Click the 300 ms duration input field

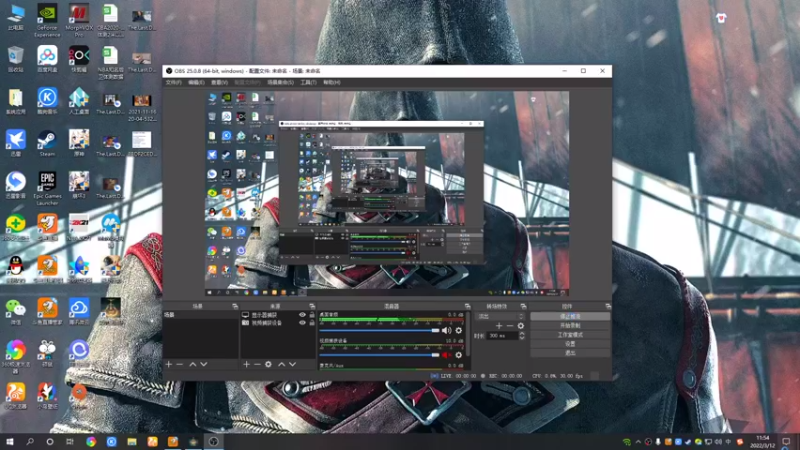point(503,336)
